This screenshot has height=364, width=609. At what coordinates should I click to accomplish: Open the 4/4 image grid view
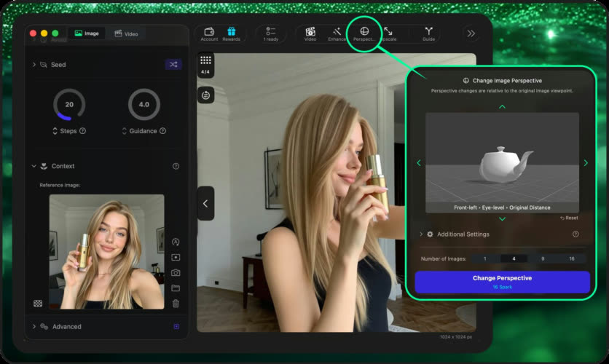(205, 65)
